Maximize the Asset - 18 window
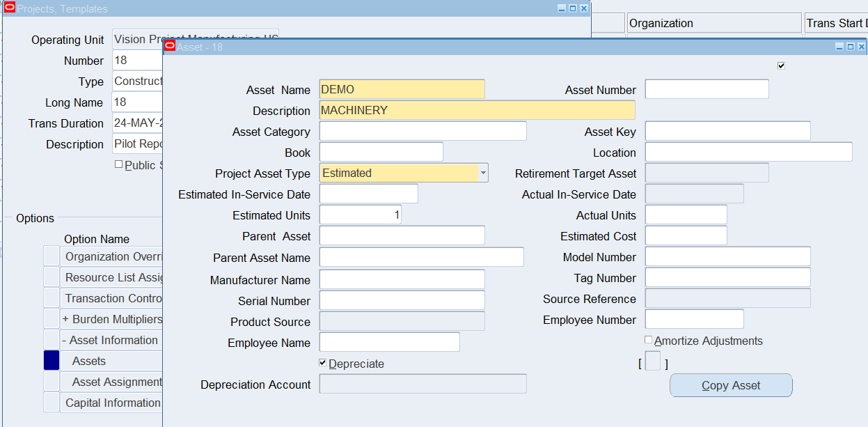This screenshot has width=868, height=427. [x=851, y=47]
